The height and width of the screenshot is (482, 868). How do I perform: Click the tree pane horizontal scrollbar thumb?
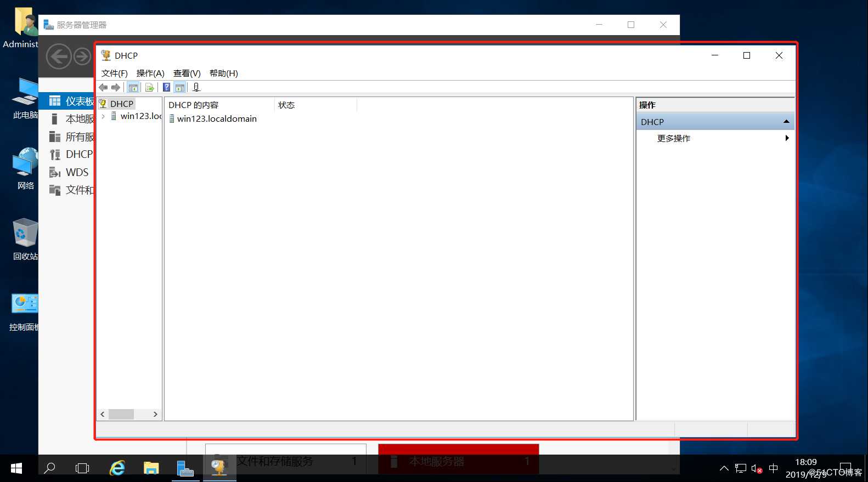point(121,414)
